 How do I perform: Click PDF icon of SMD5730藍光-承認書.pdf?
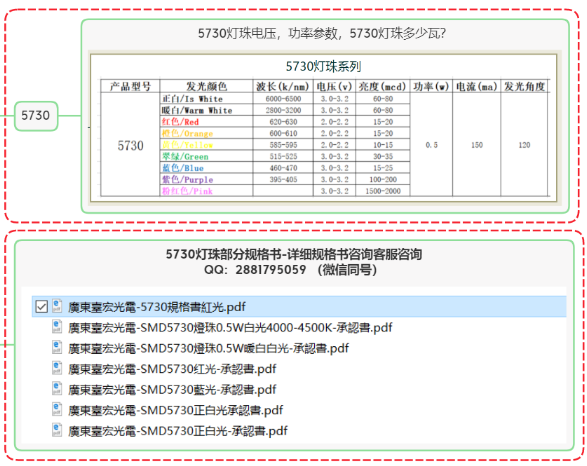[57, 389]
